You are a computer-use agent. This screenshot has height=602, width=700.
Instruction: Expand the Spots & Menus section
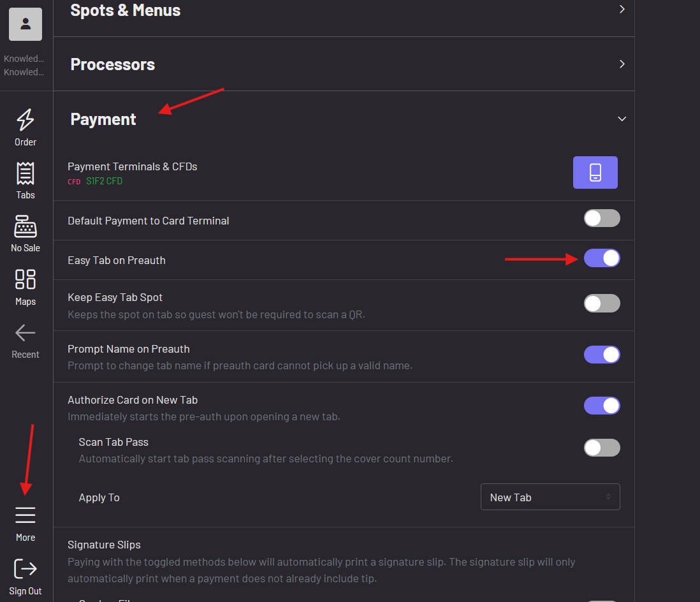click(622, 10)
